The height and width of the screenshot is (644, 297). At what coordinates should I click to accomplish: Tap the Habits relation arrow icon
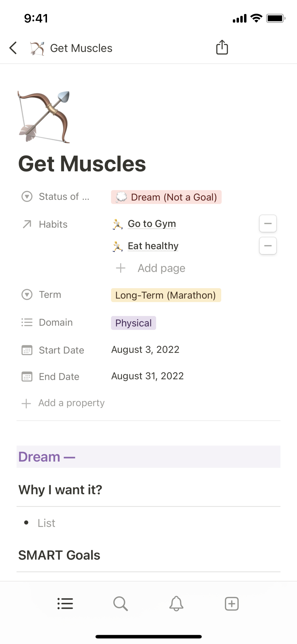27,224
